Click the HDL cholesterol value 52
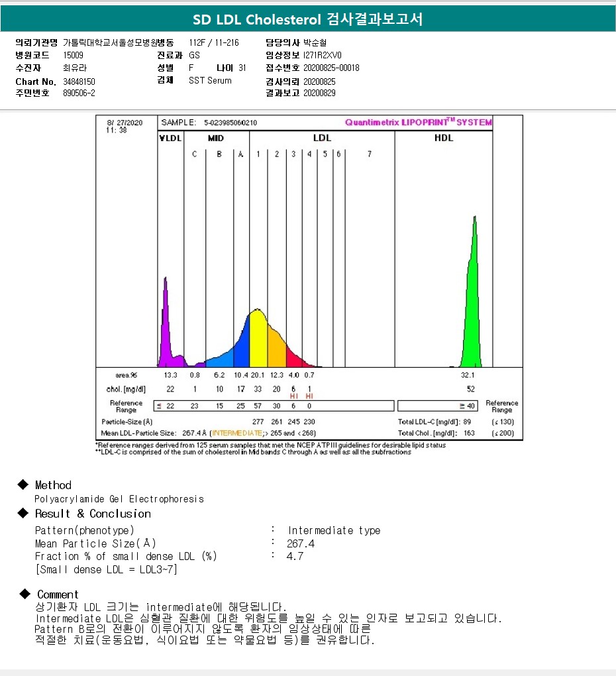Screen dimensions: 616x676 tap(471, 389)
